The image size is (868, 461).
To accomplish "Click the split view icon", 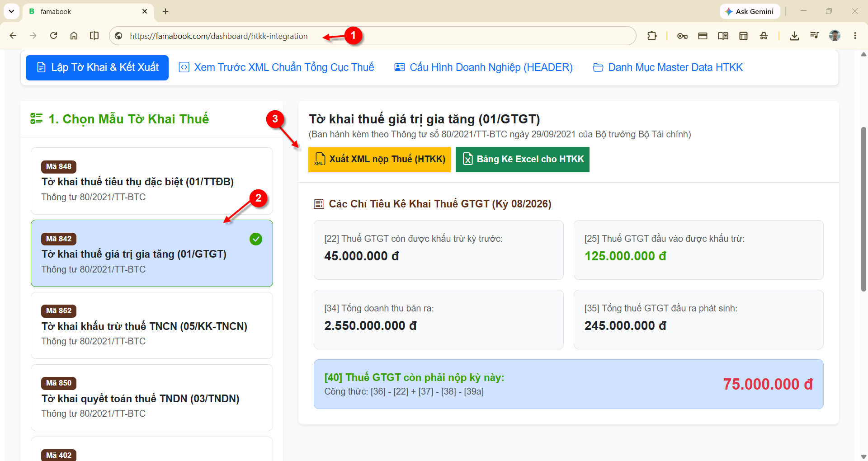I will coord(94,36).
